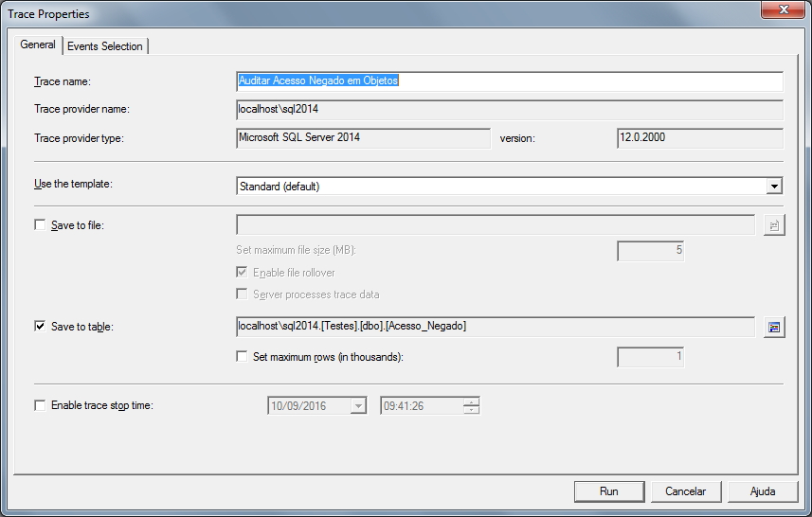Start the trace with the Run button
This screenshot has width=812, height=517.
[609, 491]
